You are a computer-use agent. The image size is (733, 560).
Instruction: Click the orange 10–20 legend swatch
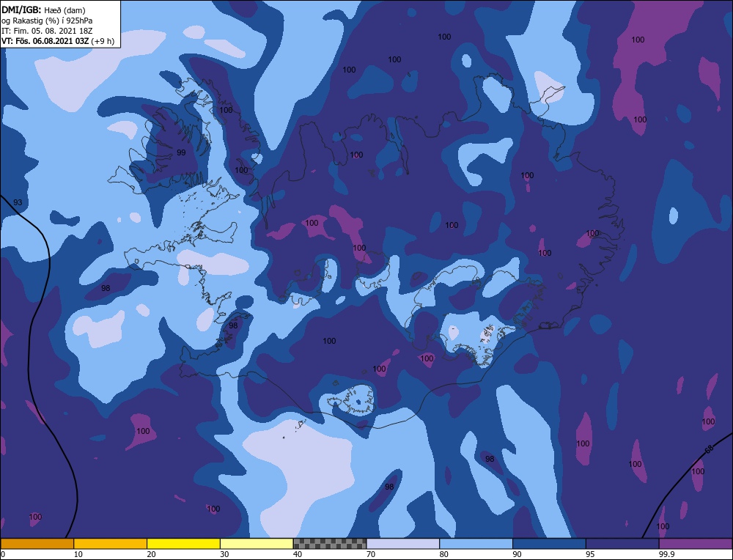pos(111,544)
